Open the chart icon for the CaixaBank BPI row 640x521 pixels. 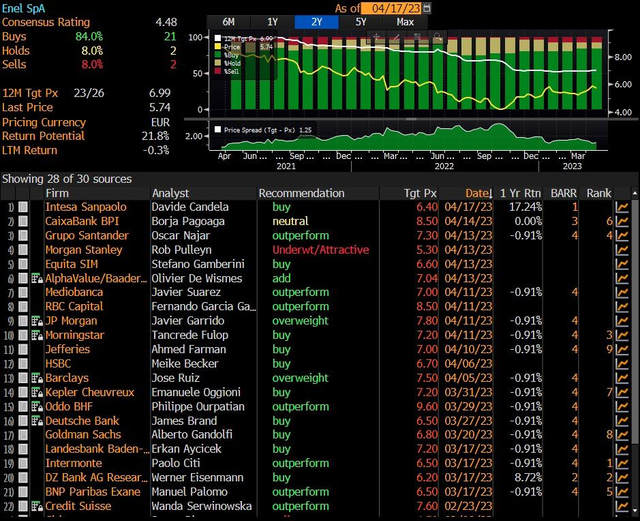coord(622,221)
